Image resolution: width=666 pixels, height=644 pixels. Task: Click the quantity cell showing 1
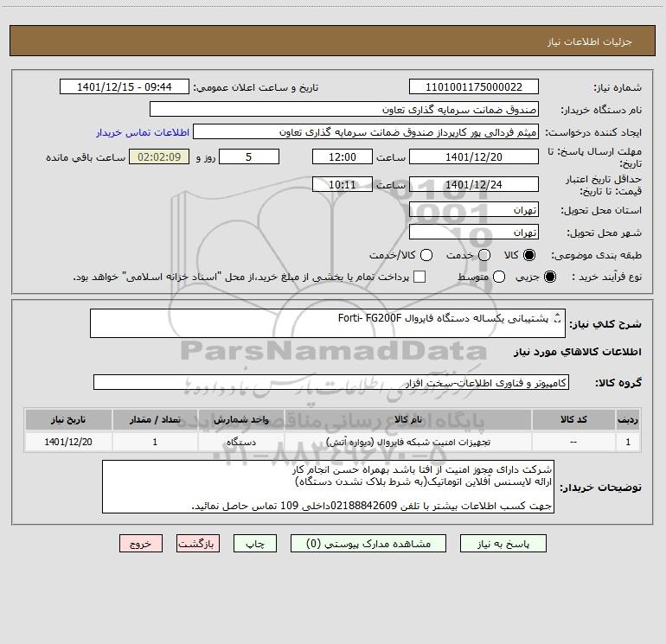coord(155,442)
